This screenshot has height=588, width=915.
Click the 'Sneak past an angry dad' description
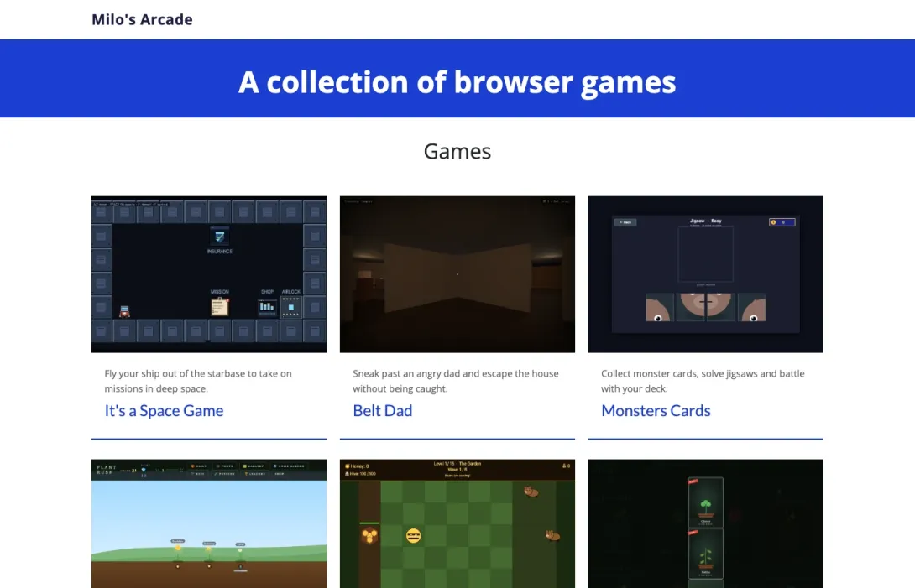pos(456,381)
